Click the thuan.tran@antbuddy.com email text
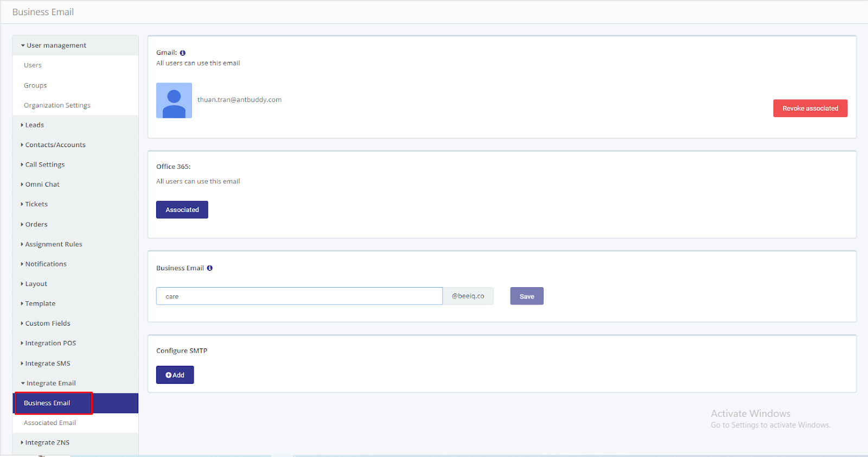 pyautogui.click(x=239, y=100)
